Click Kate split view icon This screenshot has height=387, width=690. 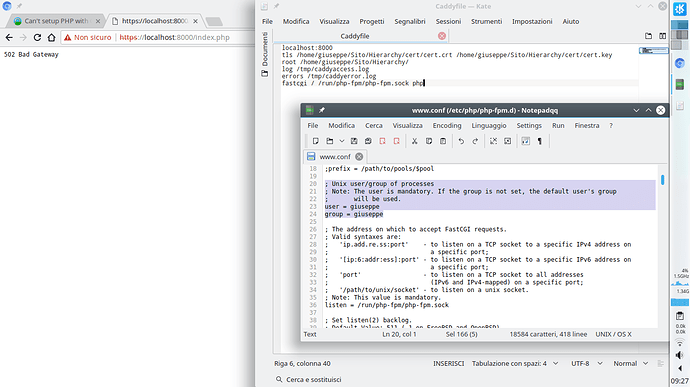(662, 36)
